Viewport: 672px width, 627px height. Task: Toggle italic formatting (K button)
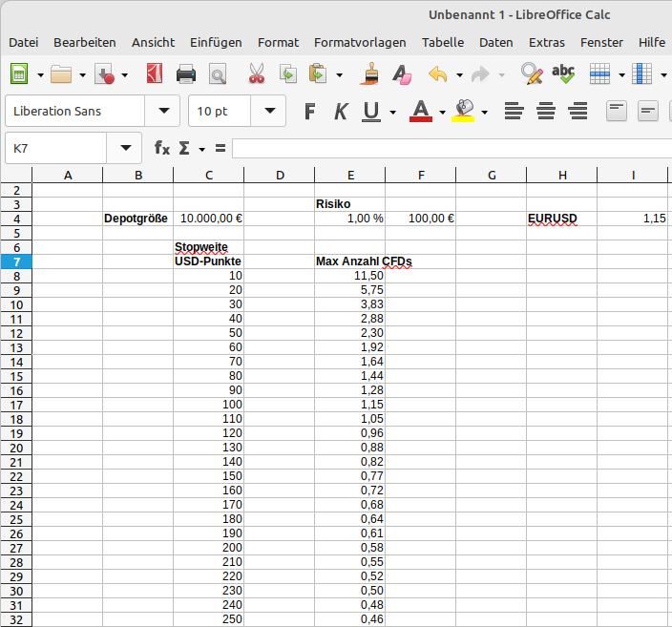(x=340, y=111)
